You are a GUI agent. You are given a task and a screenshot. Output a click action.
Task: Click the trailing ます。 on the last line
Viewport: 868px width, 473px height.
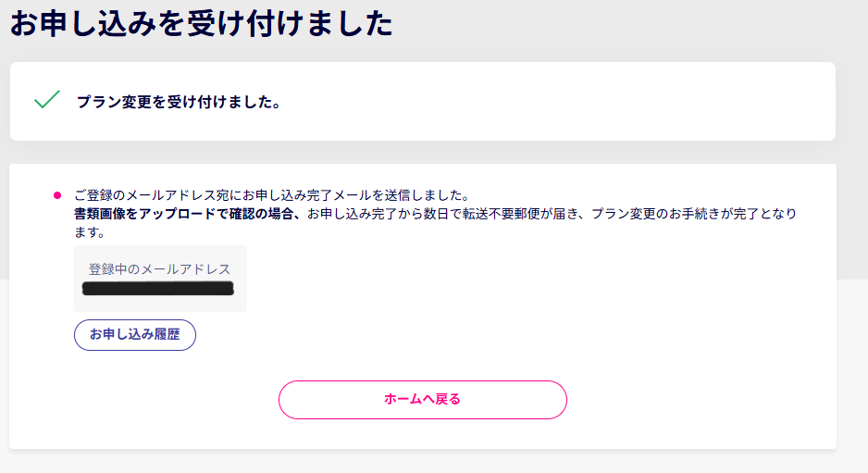coord(90,232)
